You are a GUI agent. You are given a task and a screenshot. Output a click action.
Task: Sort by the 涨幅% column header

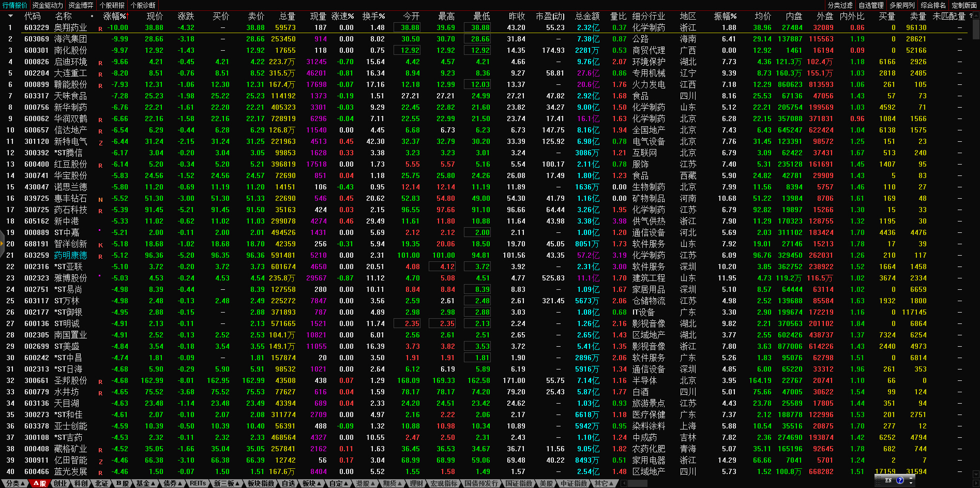tap(114, 16)
